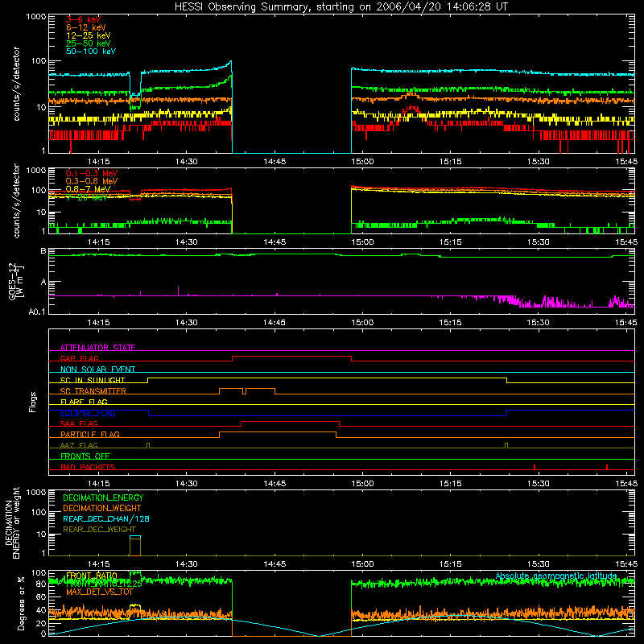This screenshot has width=644, height=644.
Task: Click the raised GAP_FLAG step segment
Action: [291, 357]
